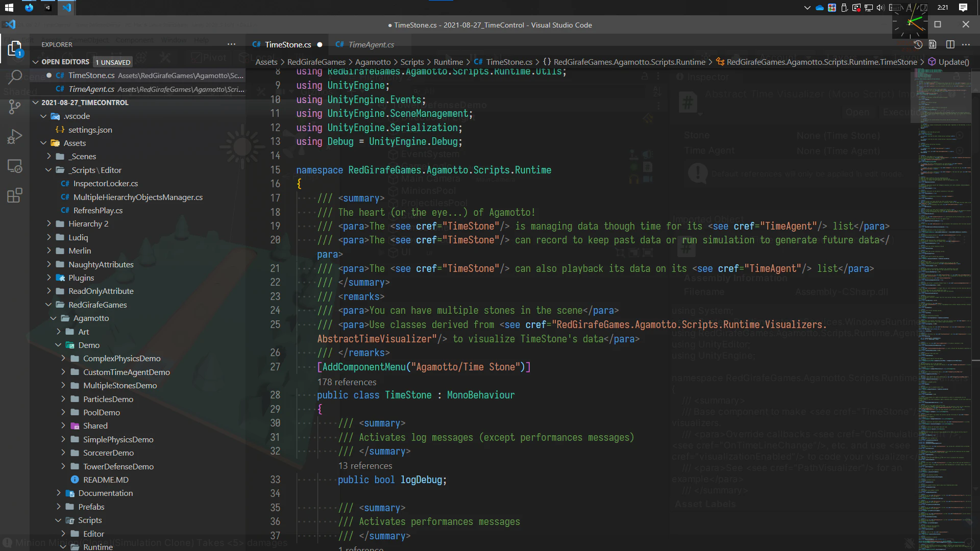The image size is (980, 551).
Task: Click the OneDrive cloud tray icon
Action: tap(820, 7)
